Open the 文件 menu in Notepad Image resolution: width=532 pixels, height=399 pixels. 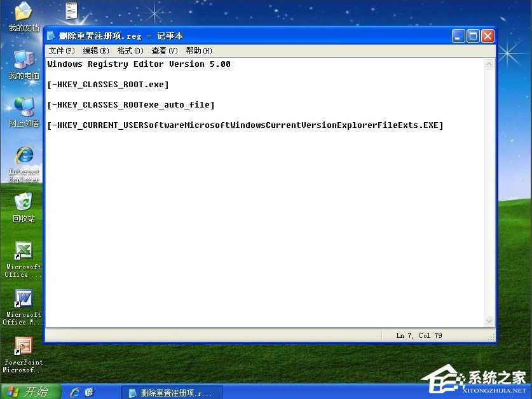point(60,50)
